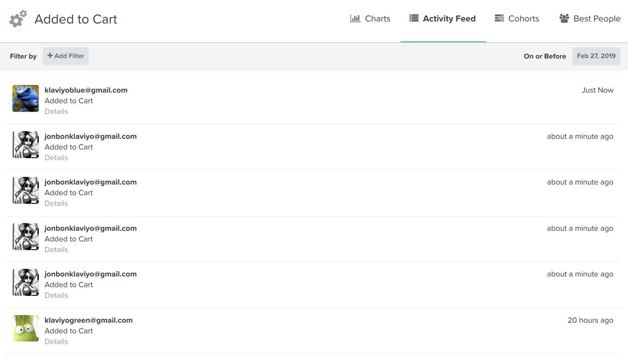Open klaviyoblue's blue avatar image
The width and height of the screenshot is (628, 364).
click(x=25, y=98)
